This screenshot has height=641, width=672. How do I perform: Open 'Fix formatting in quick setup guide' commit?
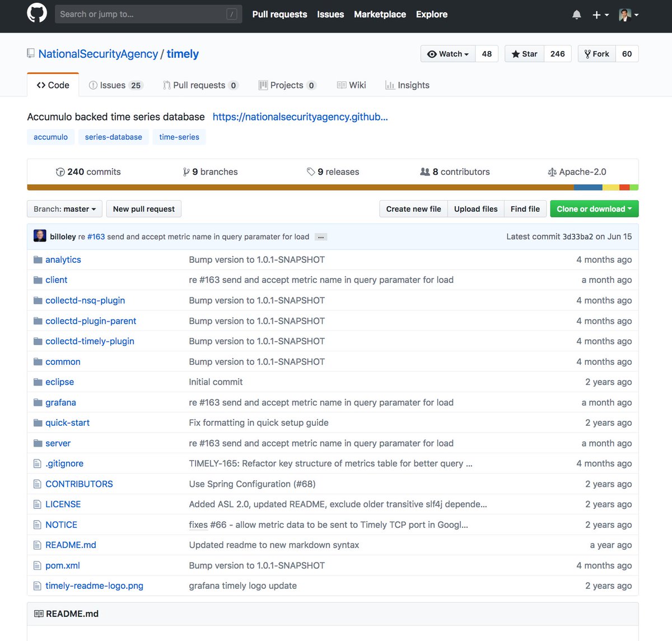[259, 422]
